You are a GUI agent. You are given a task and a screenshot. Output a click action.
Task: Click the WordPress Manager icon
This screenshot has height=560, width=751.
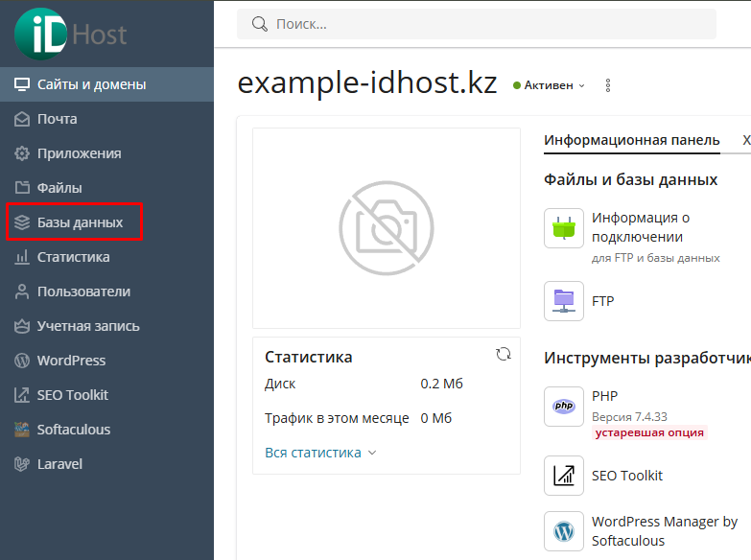tap(564, 530)
